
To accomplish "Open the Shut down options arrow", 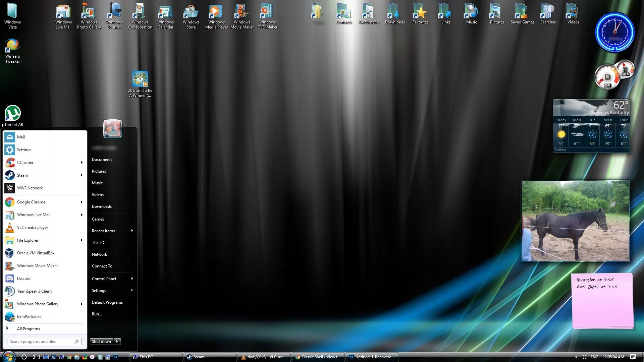I will point(117,341).
